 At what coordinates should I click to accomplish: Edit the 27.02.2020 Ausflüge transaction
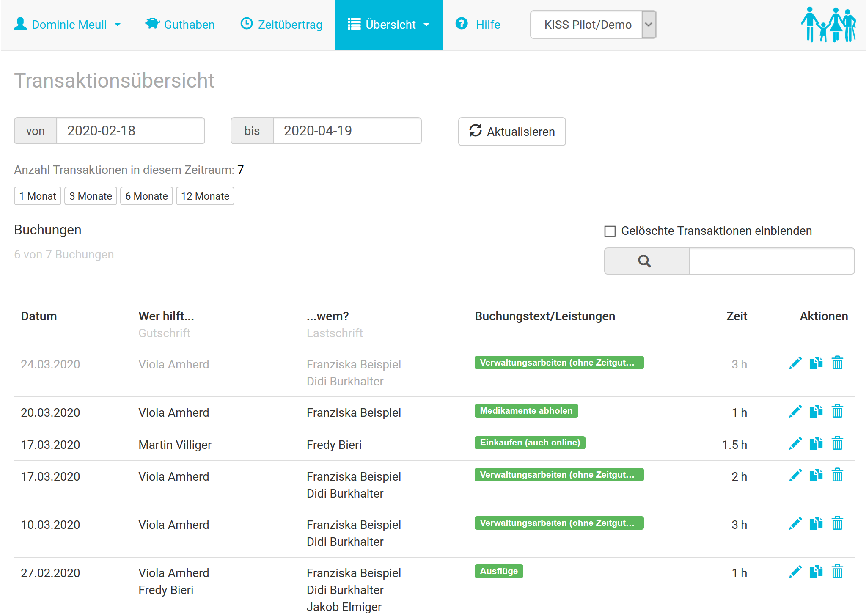click(x=795, y=572)
